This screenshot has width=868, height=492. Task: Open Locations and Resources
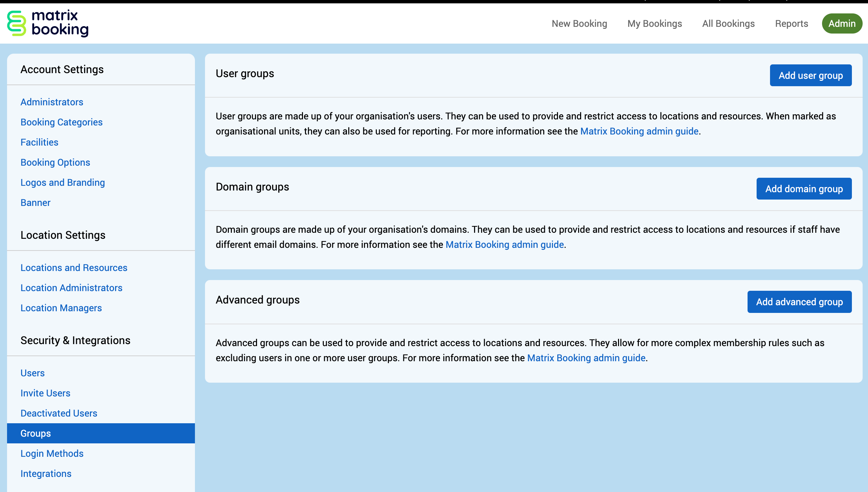74,268
